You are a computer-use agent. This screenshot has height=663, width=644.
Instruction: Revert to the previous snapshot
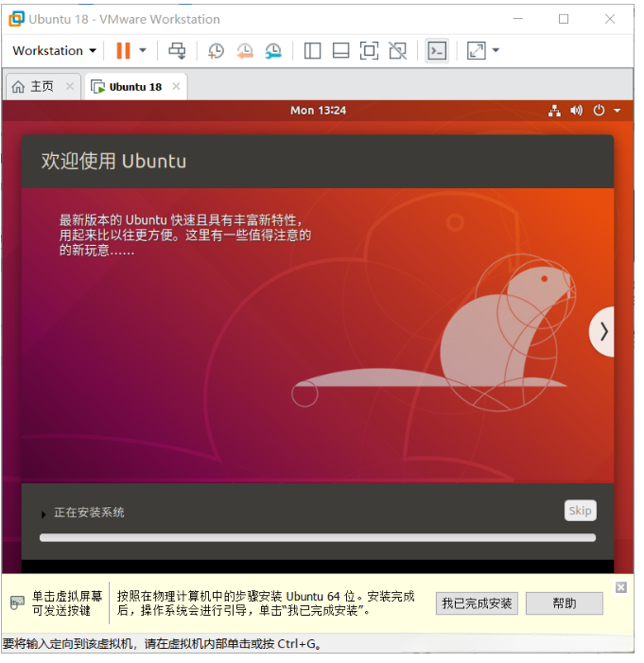244,51
